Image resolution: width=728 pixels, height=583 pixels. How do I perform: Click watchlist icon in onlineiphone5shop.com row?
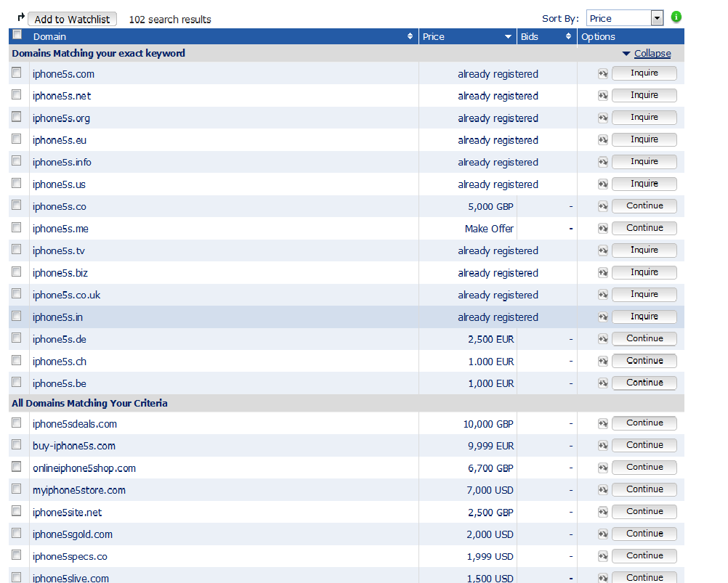(602, 468)
